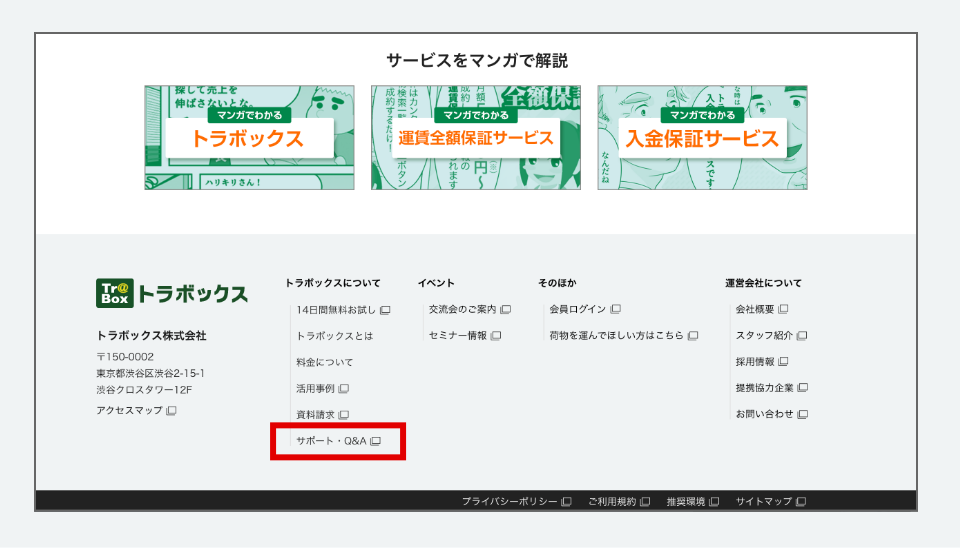Click external-link icon beside 14日間無料お試し
The image size is (960, 548).
pos(385,310)
